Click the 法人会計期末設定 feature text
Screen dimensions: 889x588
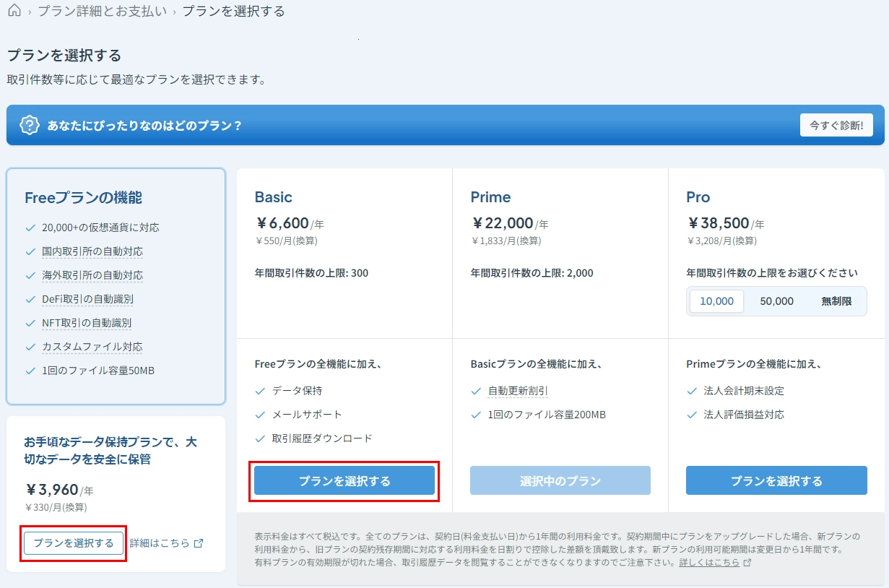[x=744, y=391]
